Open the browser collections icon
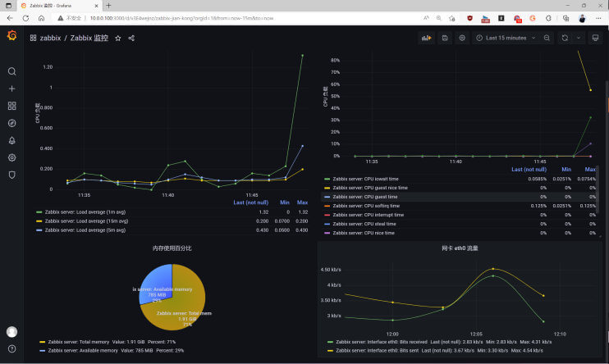The image size is (609, 364). 565,18
